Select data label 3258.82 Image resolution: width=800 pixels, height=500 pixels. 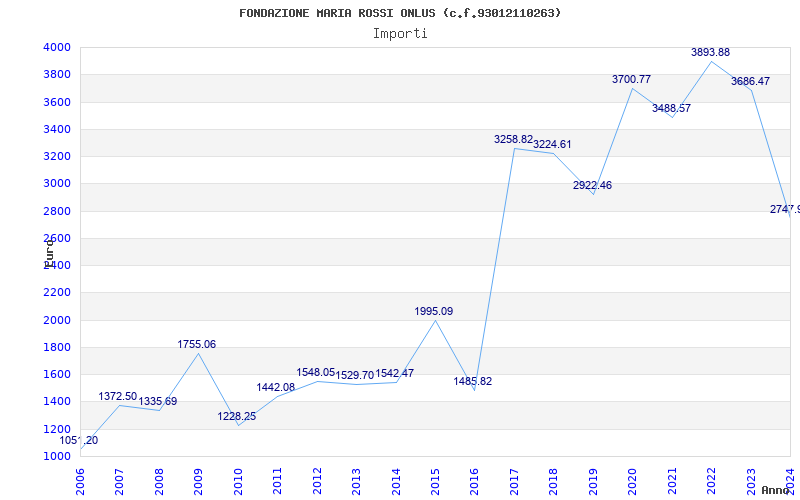coord(514,139)
